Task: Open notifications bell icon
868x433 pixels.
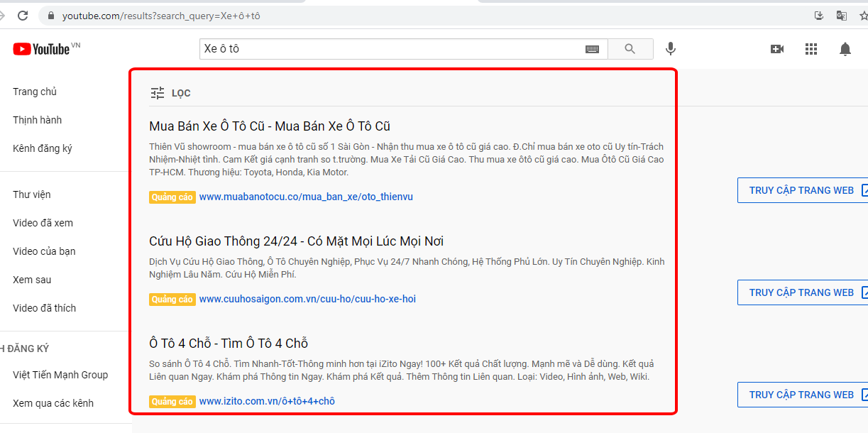Action: coord(845,49)
